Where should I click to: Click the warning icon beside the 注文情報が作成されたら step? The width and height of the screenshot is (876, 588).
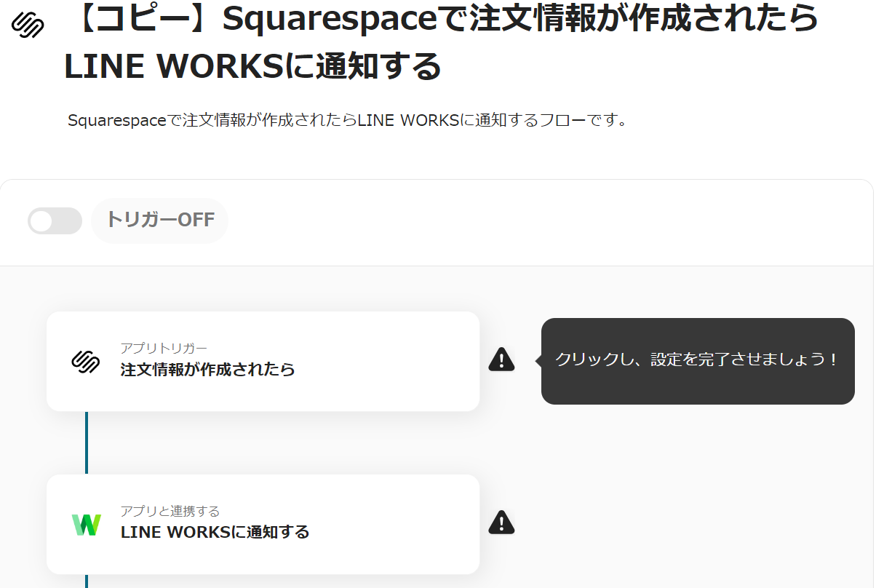tap(501, 359)
